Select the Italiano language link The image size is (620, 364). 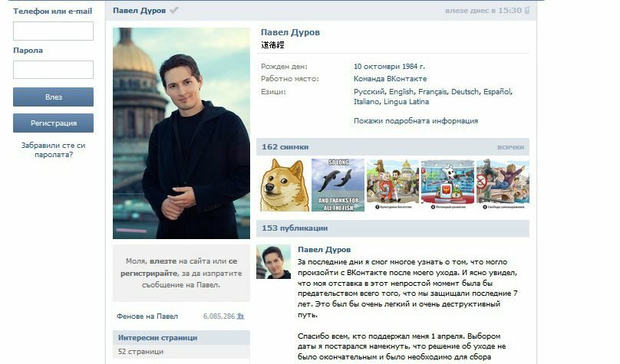coord(366,101)
